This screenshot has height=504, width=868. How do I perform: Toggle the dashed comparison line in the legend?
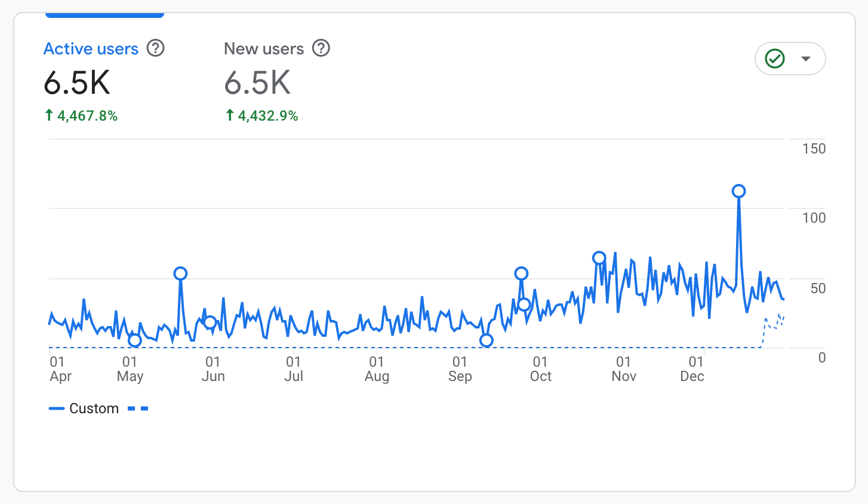coord(138,408)
